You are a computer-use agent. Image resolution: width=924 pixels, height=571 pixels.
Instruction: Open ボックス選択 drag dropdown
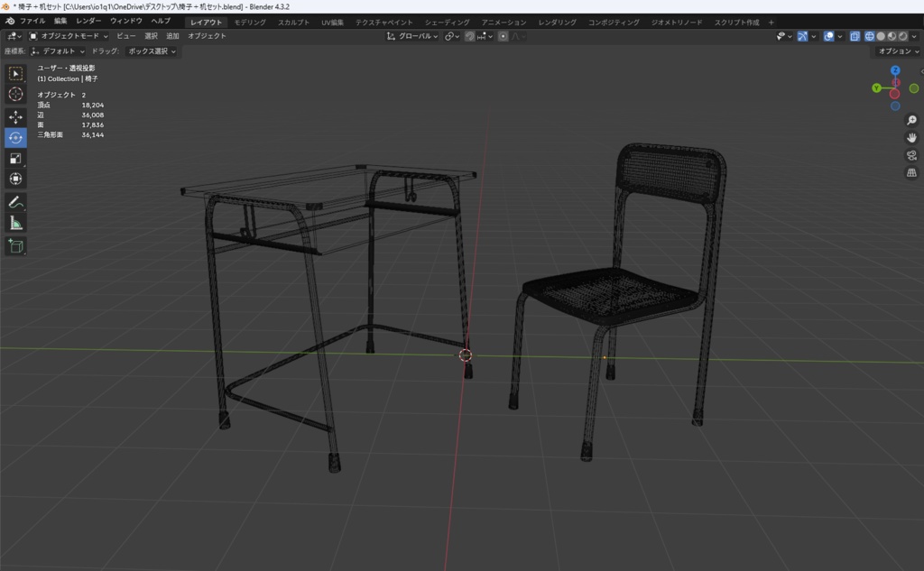pyautogui.click(x=152, y=51)
